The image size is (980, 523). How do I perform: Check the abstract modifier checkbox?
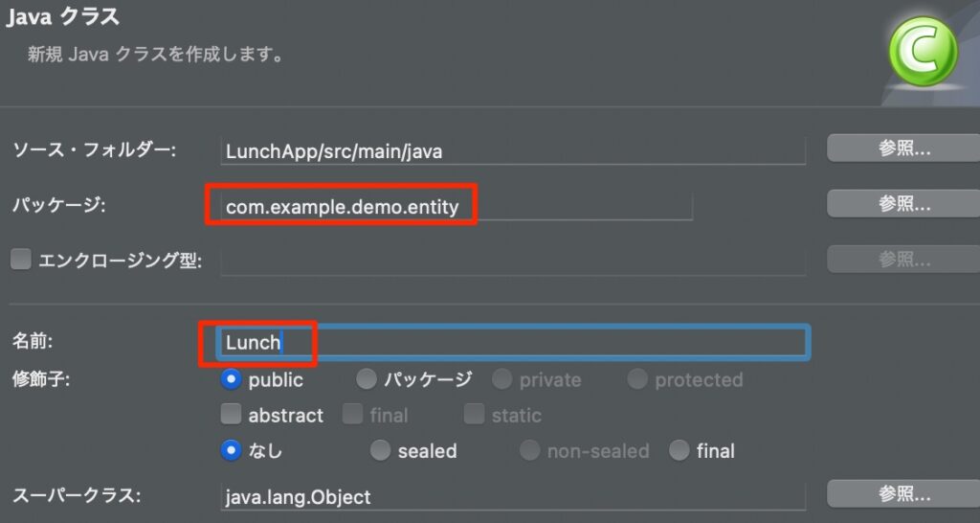[231, 415]
